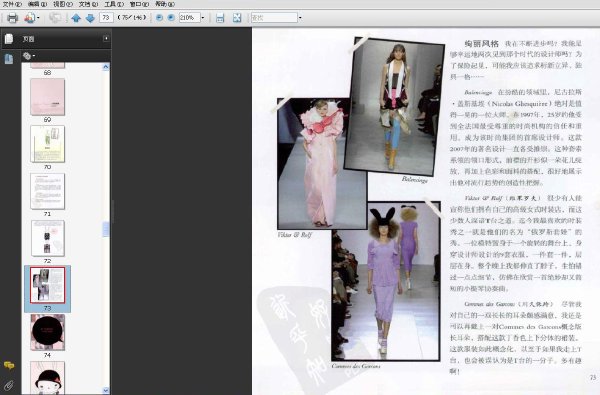Zoom in using the plus button
600x395 pixels.
[171, 18]
